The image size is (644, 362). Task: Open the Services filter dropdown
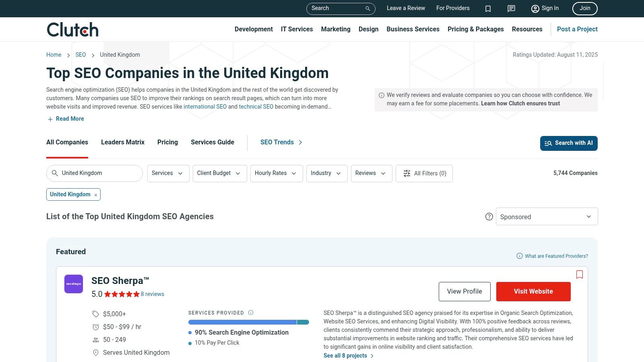coord(168,173)
